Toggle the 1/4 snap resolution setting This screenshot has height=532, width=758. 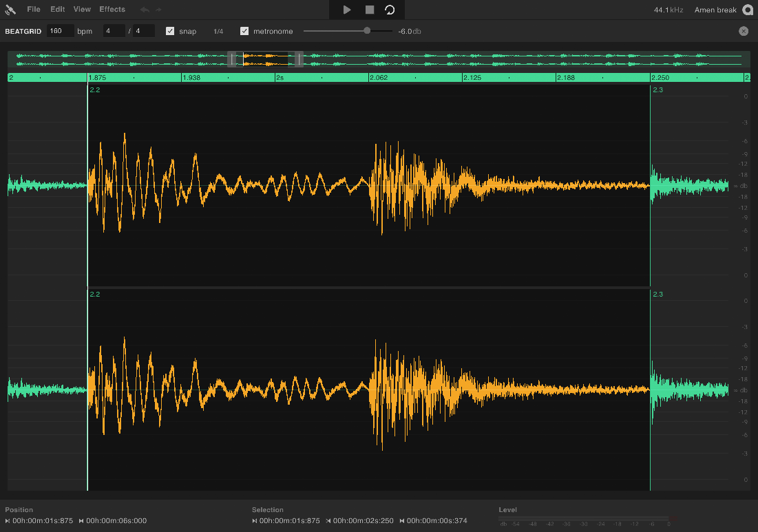[x=218, y=30]
